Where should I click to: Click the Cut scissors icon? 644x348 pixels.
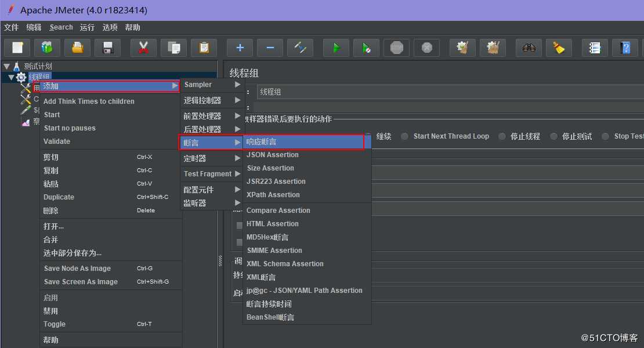click(143, 48)
